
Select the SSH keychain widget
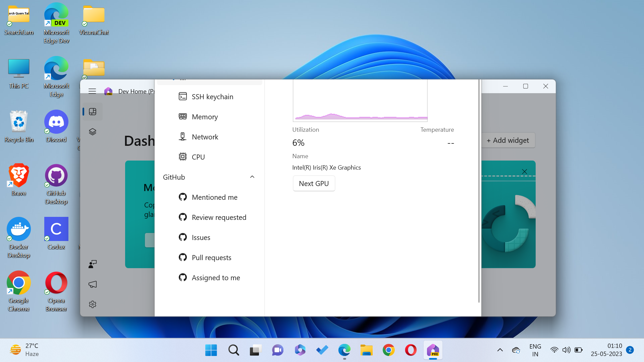(212, 97)
